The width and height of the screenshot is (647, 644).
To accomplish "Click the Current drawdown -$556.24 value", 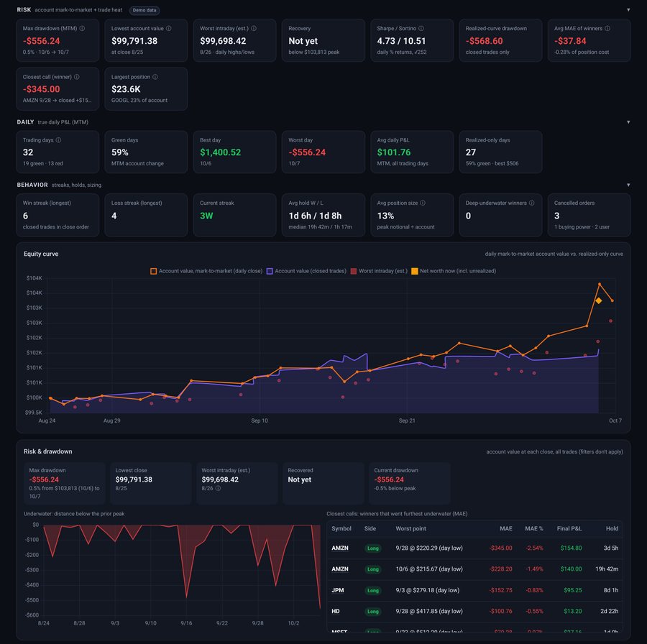I will (x=389, y=479).
